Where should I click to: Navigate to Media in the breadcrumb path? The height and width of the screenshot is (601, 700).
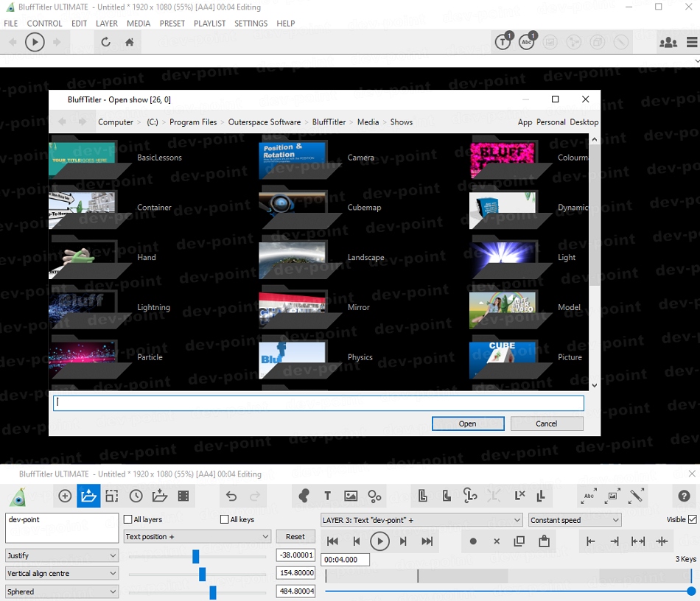pyautogui.click(x=368, y=122)
